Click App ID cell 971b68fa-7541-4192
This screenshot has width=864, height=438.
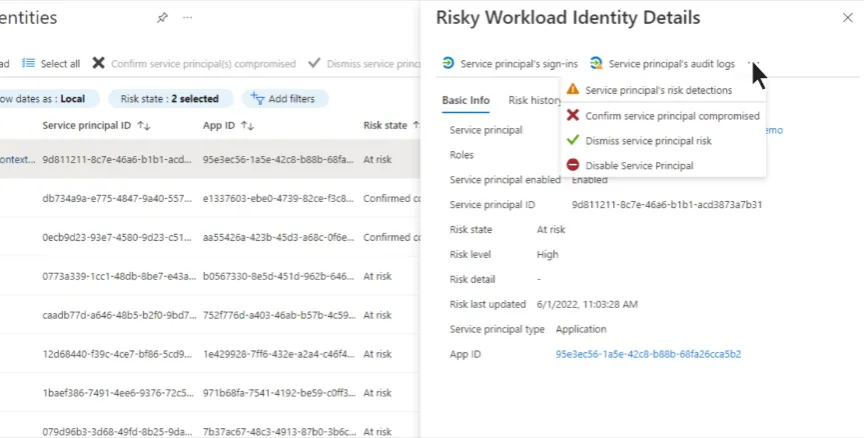point(278,392)
